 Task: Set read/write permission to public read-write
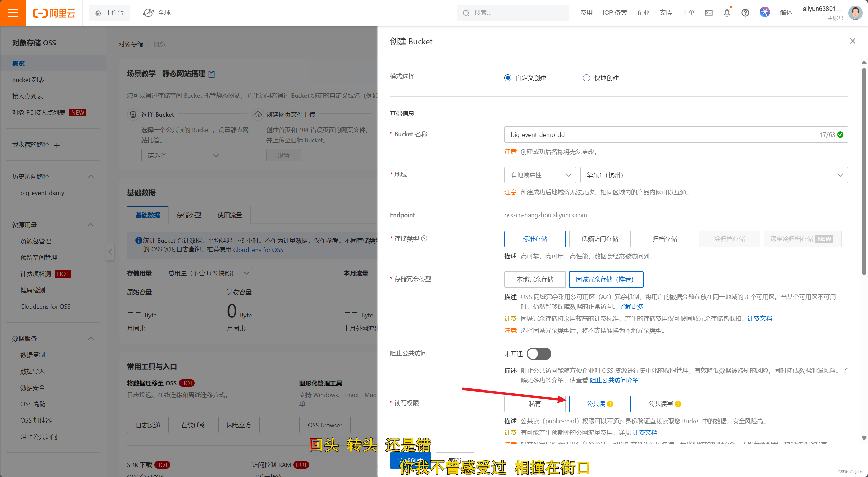664,404
